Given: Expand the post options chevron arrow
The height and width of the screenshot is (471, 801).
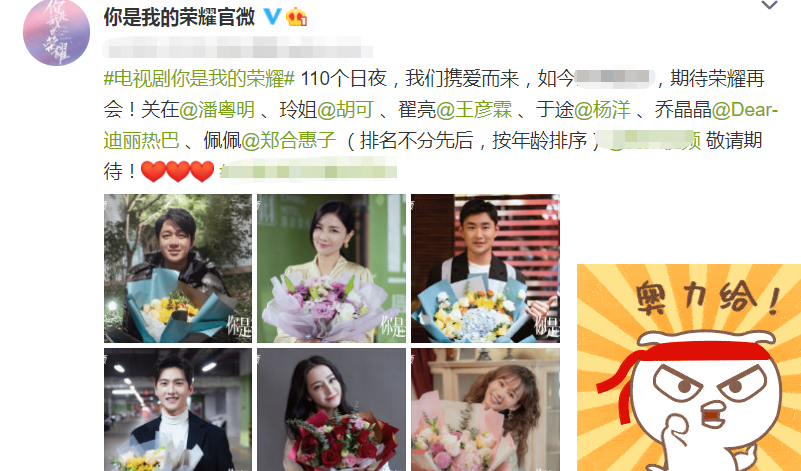Looking at the screenshot, I should 769,6.
